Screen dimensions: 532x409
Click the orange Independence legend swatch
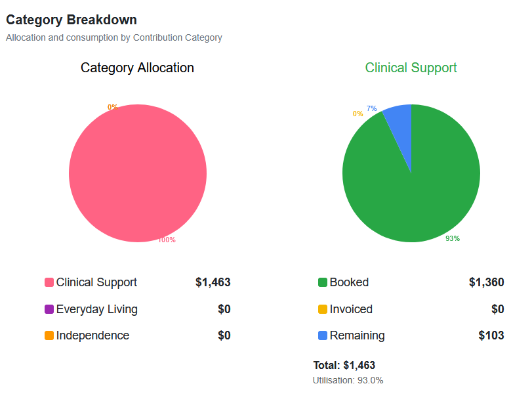(x=49, y=335)
